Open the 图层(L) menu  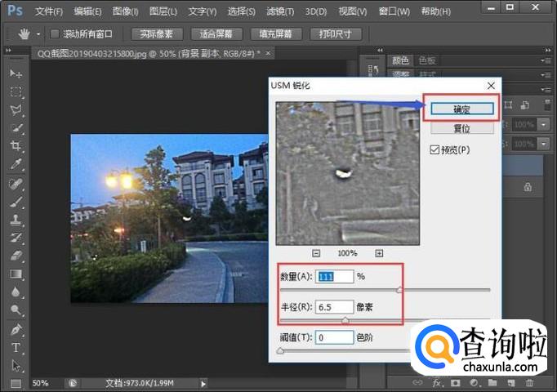click(x=160, y=11)
